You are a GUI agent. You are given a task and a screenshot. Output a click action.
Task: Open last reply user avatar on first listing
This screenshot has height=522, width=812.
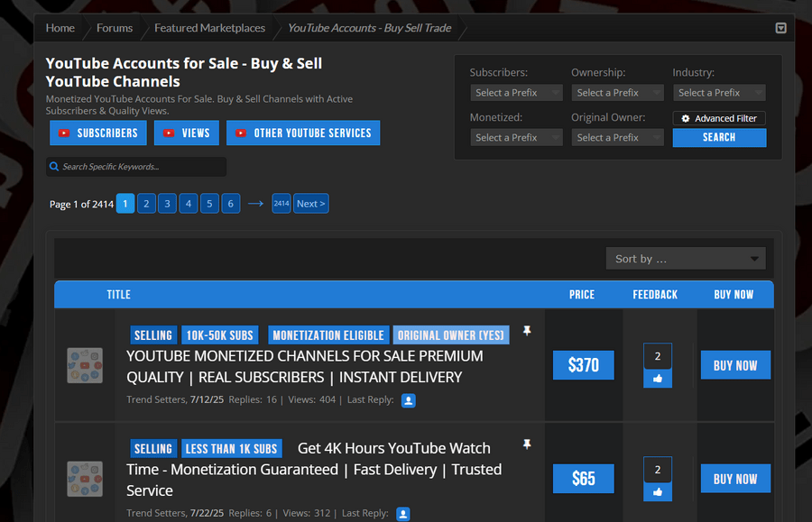coord(408,400)
